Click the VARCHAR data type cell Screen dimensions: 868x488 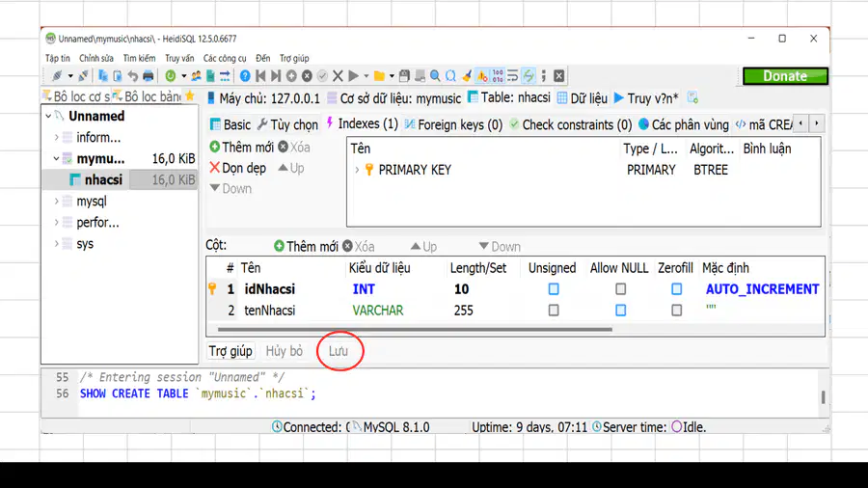point(378,311)
